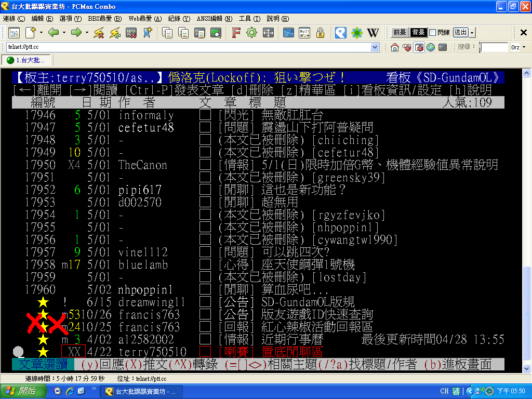The height and width of the screenshot is (399, 532).
Task: Click the CH language indicator in tray
Action: (444, 391)
